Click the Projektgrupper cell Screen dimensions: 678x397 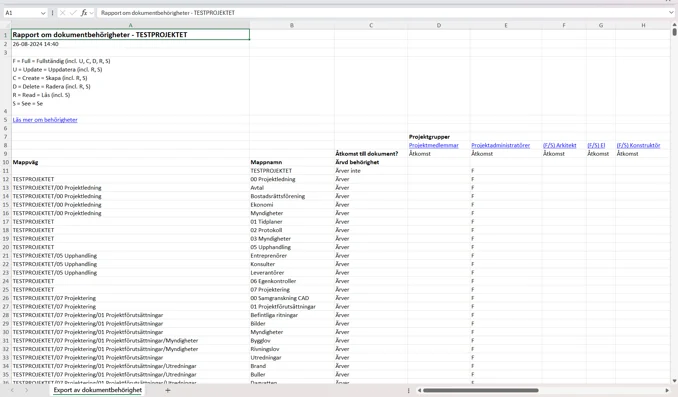[x=438, y=137]
